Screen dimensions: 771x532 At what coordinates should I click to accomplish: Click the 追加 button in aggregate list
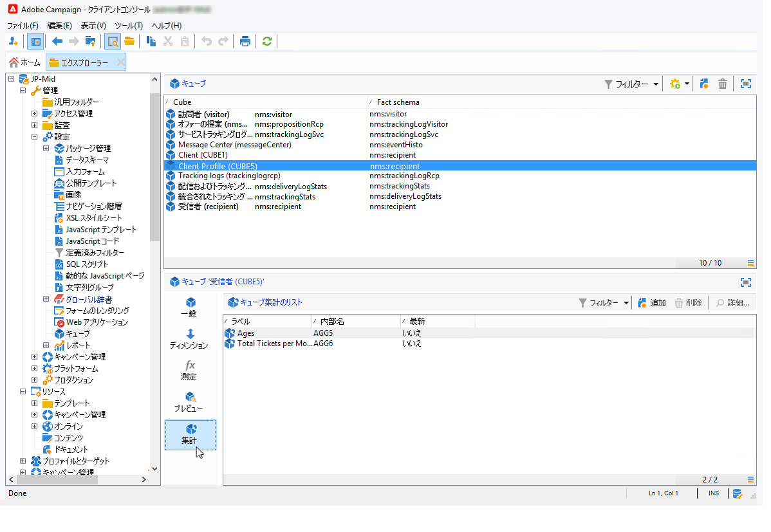(651, 303)
